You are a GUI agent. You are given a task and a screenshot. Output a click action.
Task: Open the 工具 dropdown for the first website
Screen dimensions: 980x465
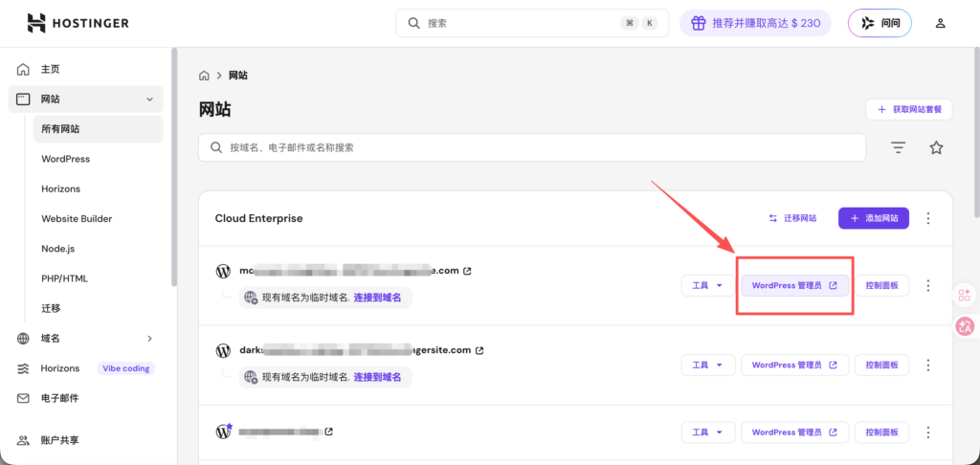click(707, 286)
